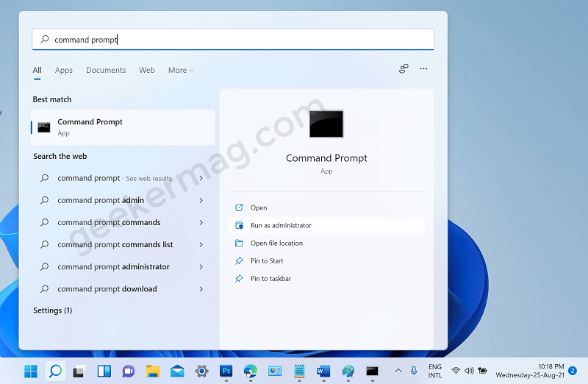588x384 pixels.
Task: Switch to Command Prompt on the taskbar
Action: (373, 371)
